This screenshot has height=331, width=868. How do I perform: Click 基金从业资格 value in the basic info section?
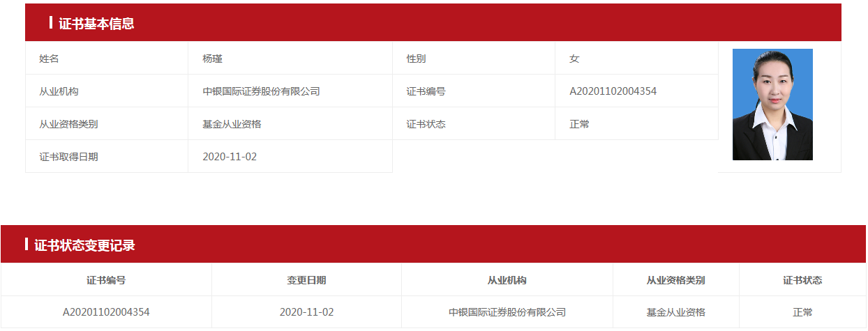coord(232,124)
